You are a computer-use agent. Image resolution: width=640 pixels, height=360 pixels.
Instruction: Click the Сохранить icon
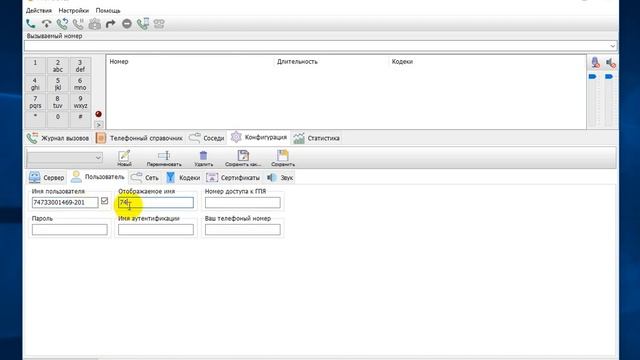[283, 158]
